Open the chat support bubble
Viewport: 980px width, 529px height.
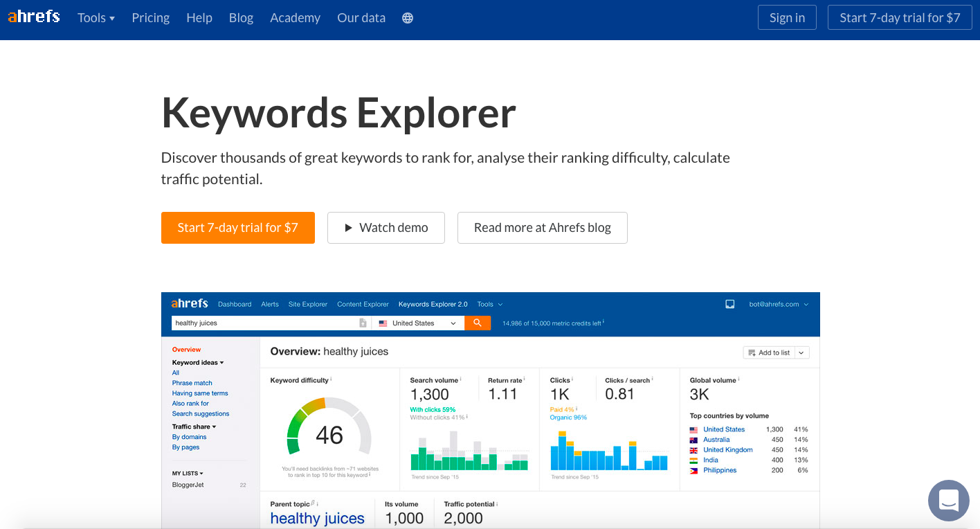949,501
